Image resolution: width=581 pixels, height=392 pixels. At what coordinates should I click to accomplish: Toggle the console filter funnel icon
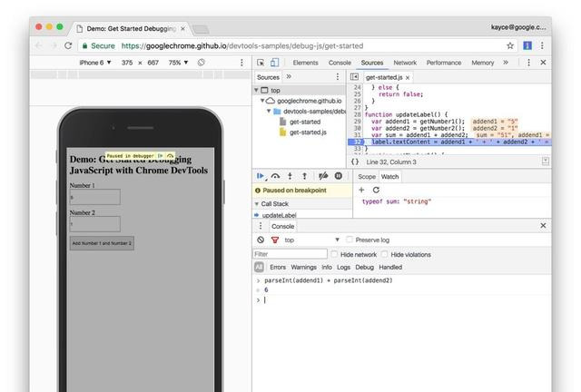click(x=275, y=240)
